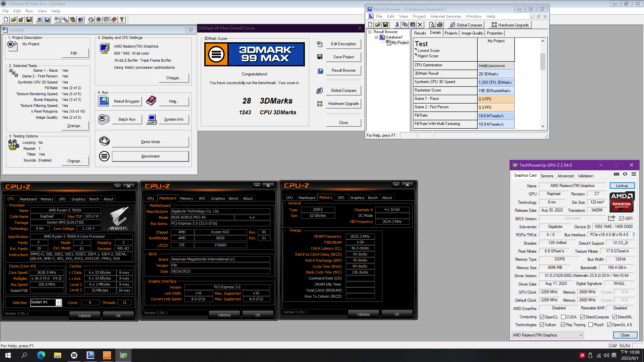Click the floppy Save icon in 3DMark toolbar
The image size is (644, 362).
29,20
